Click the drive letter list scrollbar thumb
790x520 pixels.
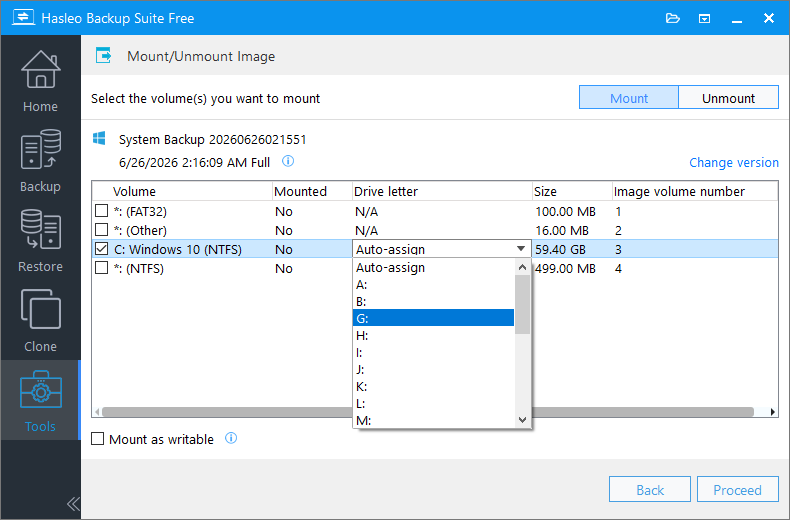[522, 304]
